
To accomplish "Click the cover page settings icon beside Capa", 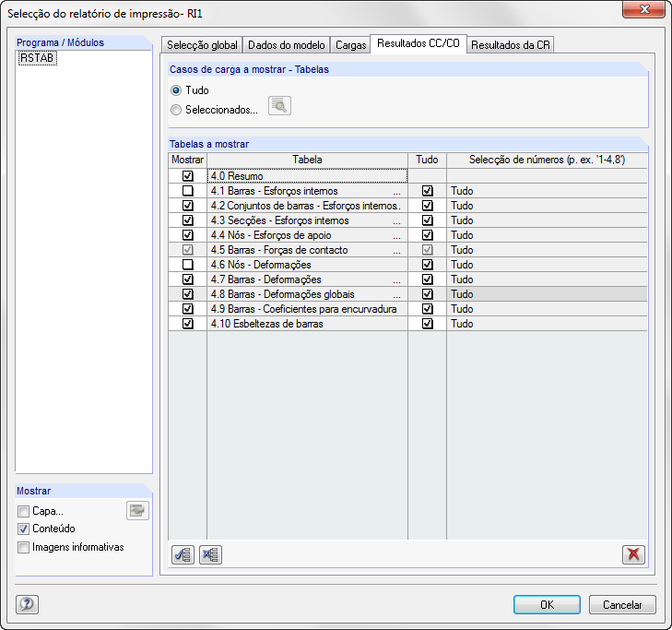I will click(137, 510).
